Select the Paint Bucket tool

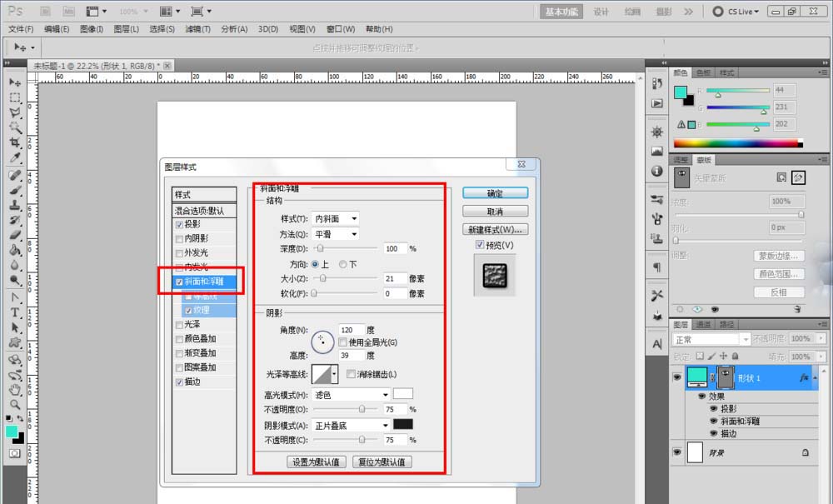tap(15, 250)
